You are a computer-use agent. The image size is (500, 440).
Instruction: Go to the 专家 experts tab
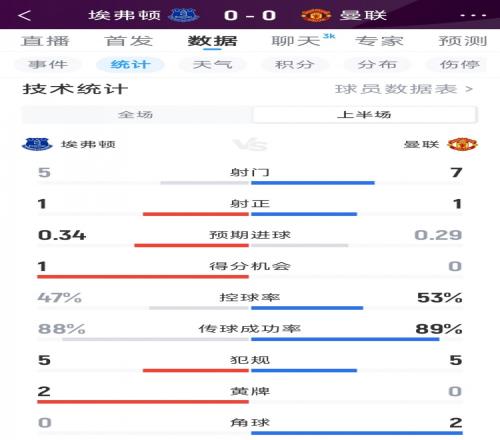point(379,41)
